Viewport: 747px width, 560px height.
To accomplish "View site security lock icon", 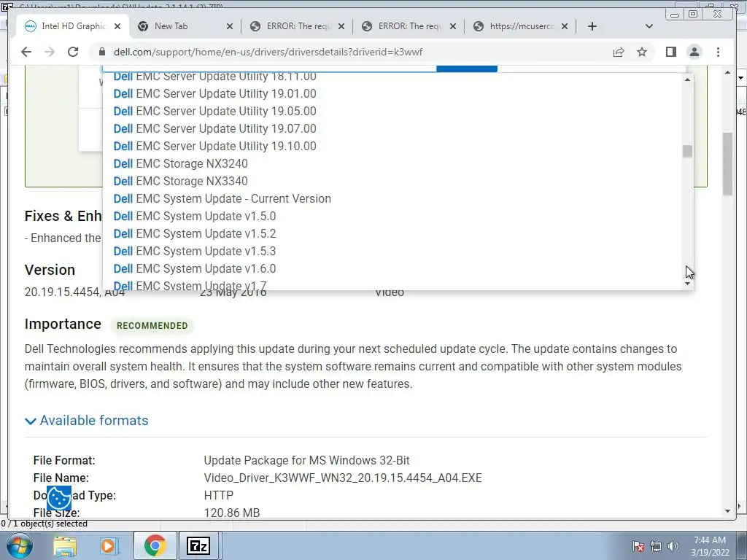I will tap(102, 52).
